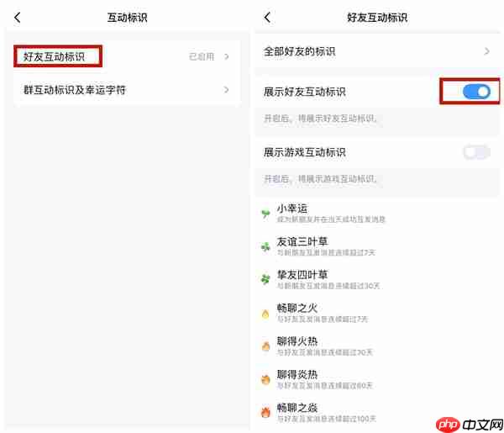The image size is (504, 433).
Task: Enable the 展示游戏互动标识 switch
Action: (x=476, y=152)
